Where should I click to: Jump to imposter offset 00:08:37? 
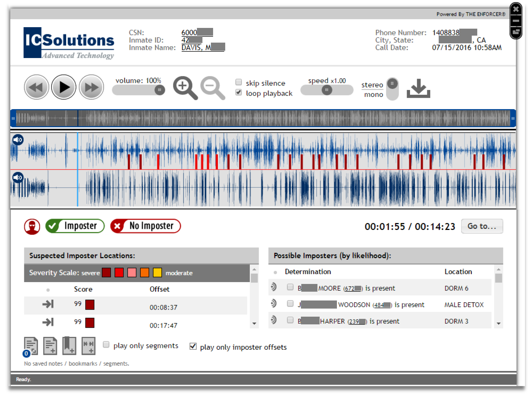[x=48, y=304]
